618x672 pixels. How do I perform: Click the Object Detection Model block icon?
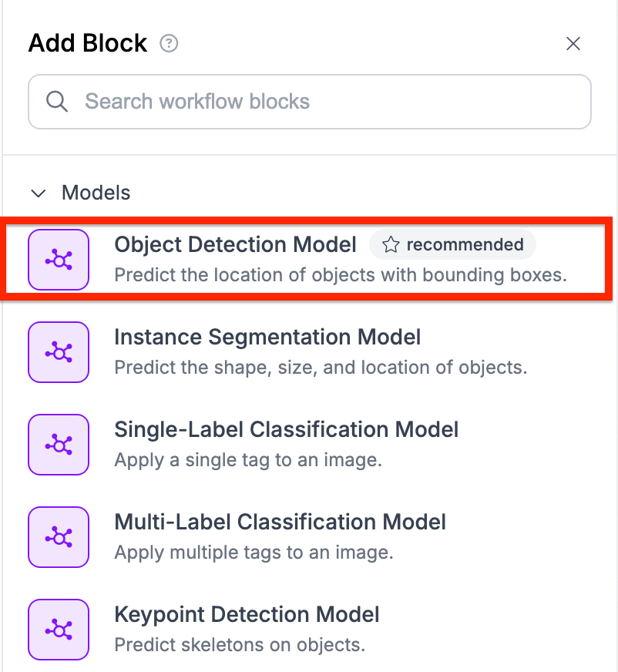tap(59, 260)
